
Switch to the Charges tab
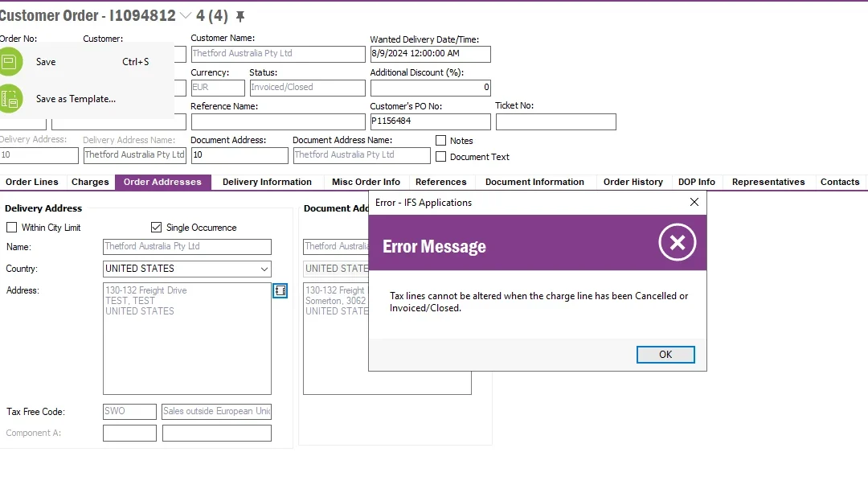[90, 182]
